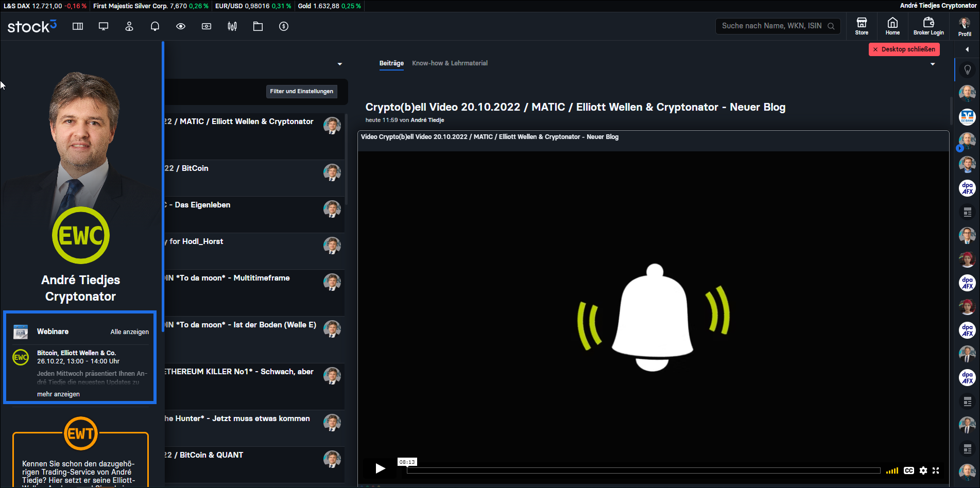
Task: Click the DZ Bank icon in right sidebar
Action: 967,117
